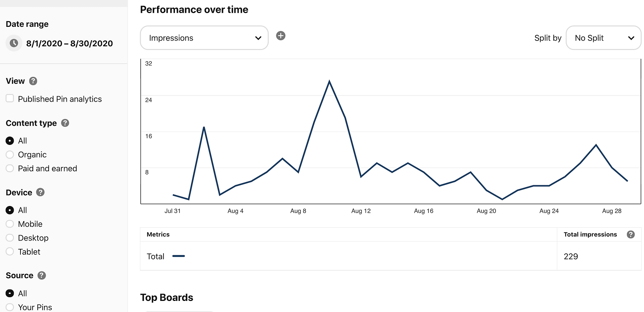Enable the Published Pin analytics checkbox
644x312 pixels.
pos(10,98)
